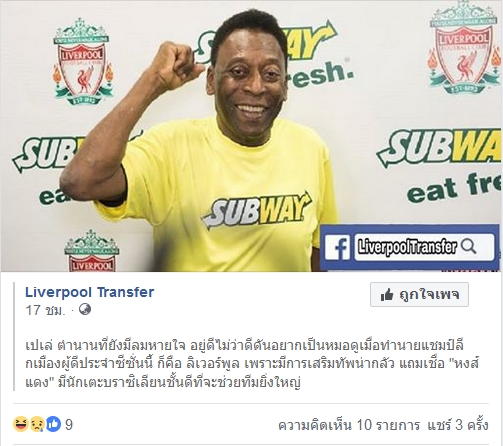Click the thumbs-up icon on the like-page button
This screenshot has height=446, width=503.
pos(387,295)
